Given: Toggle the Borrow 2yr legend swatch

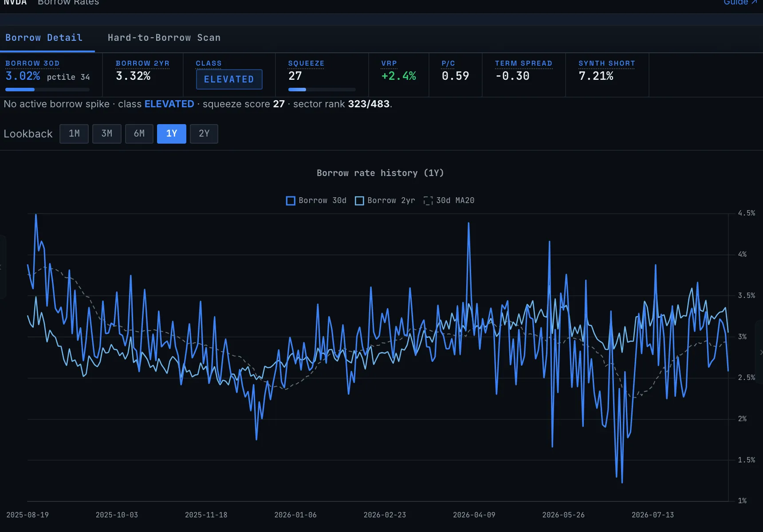Looking at the screenshot, I should 359,201.
